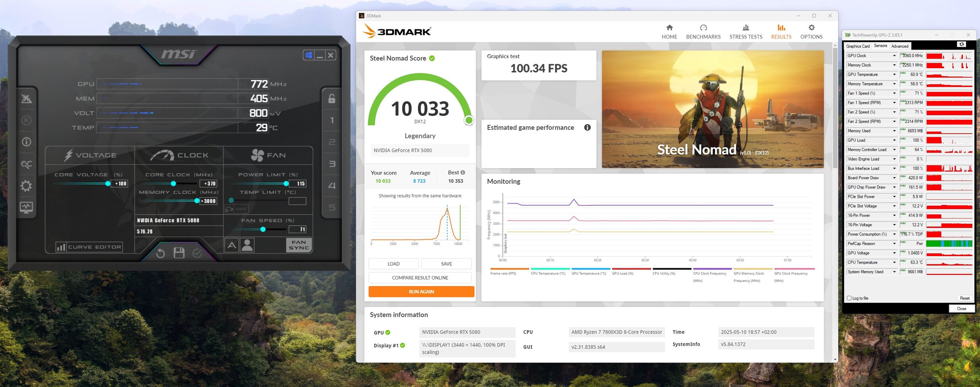This screenshot has width=980, height=387.
Task: Click the 3DMark window vertical scrollbar
Action: coord(835,107)
